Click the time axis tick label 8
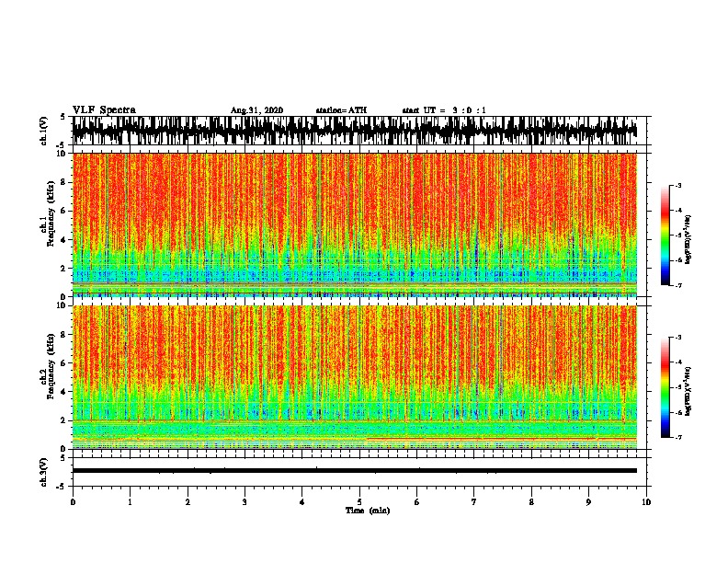This screenshot has height=563, width=728. (531, 502)
